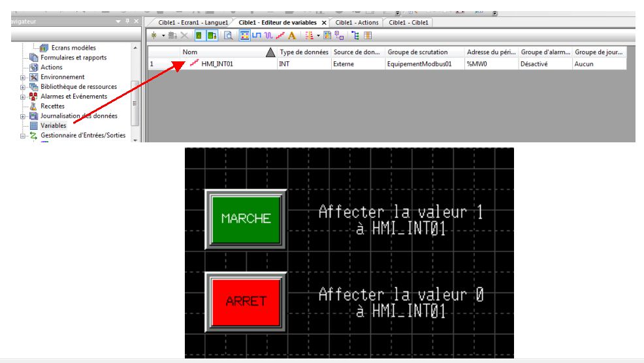Collapse the Gestionnaire d'Entrées/Sorties node
The width and height of the screenshot is (644, 363).
pyautogui.click(x=24, y=136)
